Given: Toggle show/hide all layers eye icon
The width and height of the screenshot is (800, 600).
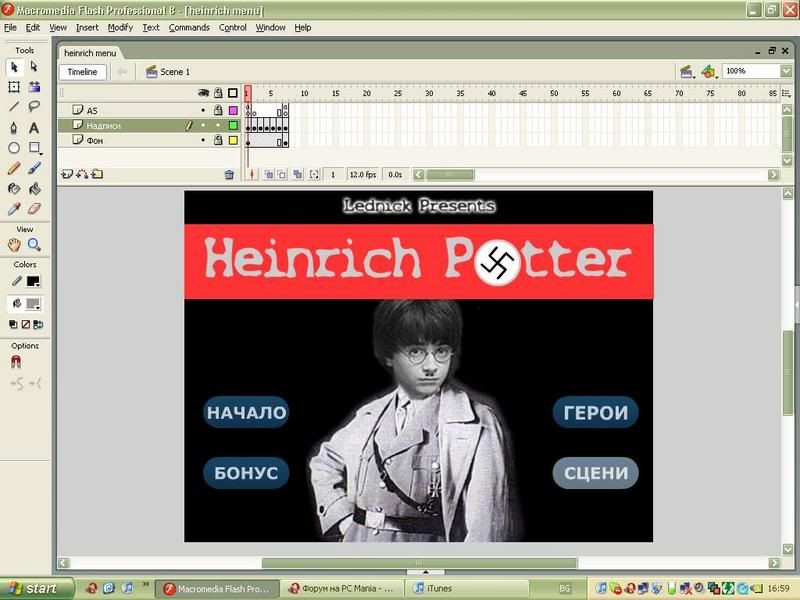Looking at the screenshot, I should click(x=204, y=93).
